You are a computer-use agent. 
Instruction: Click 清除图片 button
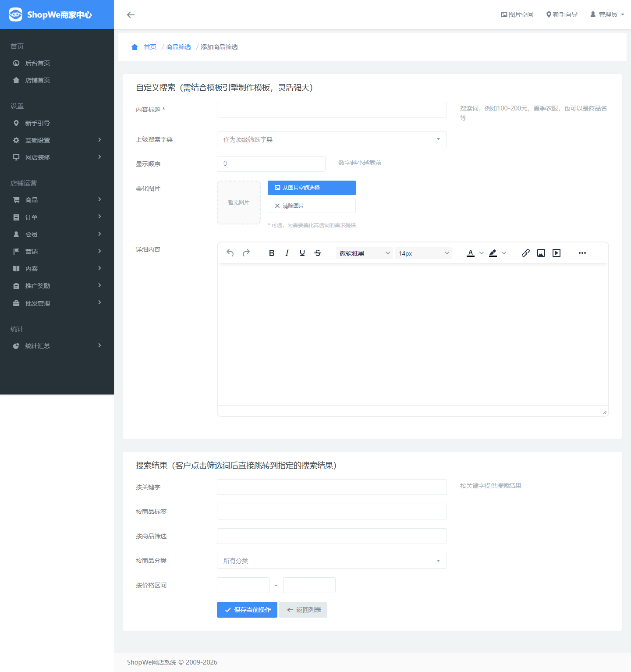click(312, 206)
